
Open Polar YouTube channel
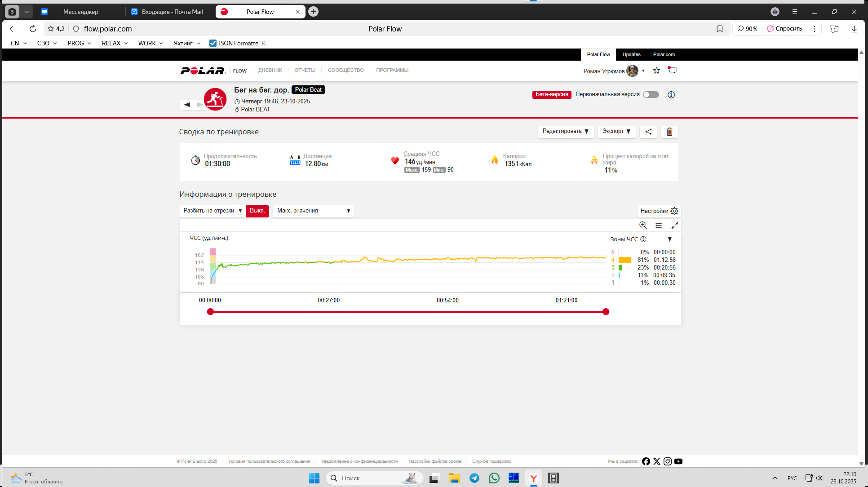[678, 461]
